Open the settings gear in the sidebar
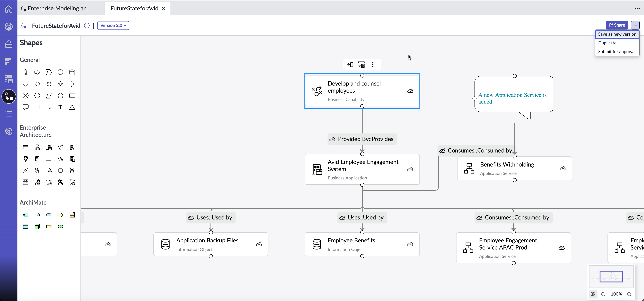Viewport: 644px width, 301px height. (x=9, y=131)
